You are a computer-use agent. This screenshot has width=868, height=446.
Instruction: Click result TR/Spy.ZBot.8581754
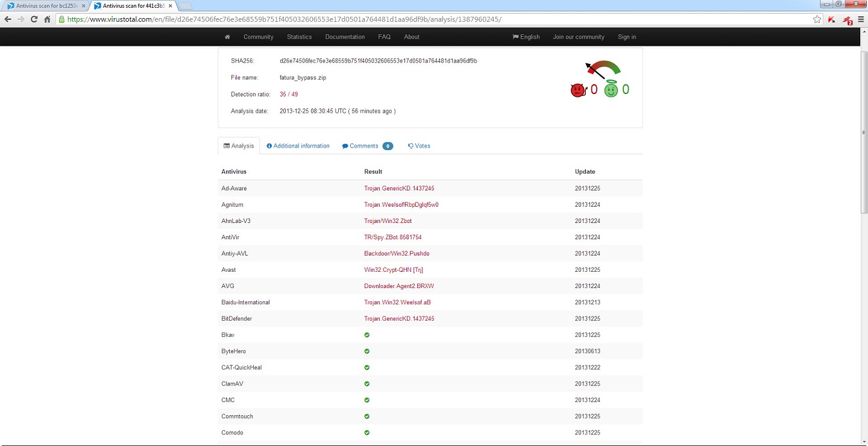393,237
